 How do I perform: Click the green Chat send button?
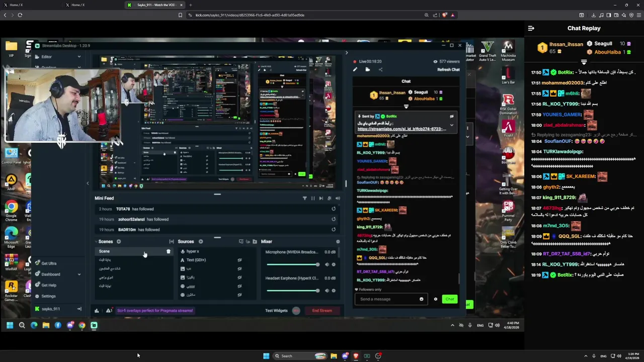click(450, 299)
